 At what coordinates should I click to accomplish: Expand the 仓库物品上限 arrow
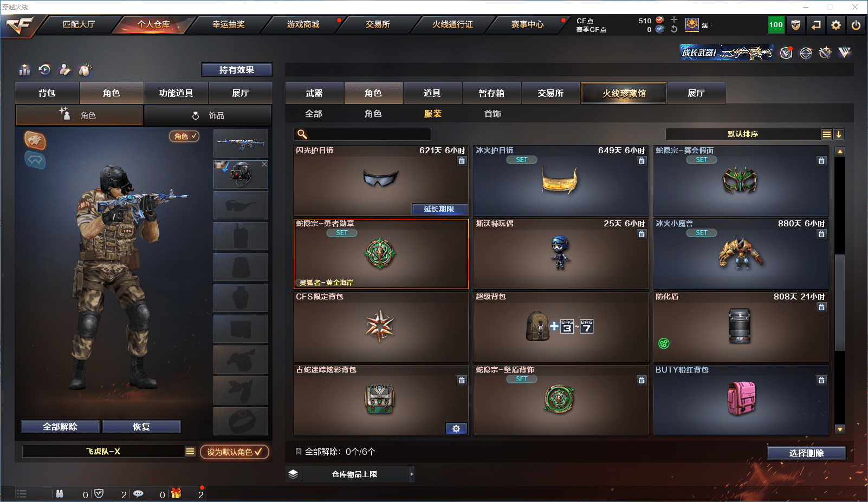412,474
